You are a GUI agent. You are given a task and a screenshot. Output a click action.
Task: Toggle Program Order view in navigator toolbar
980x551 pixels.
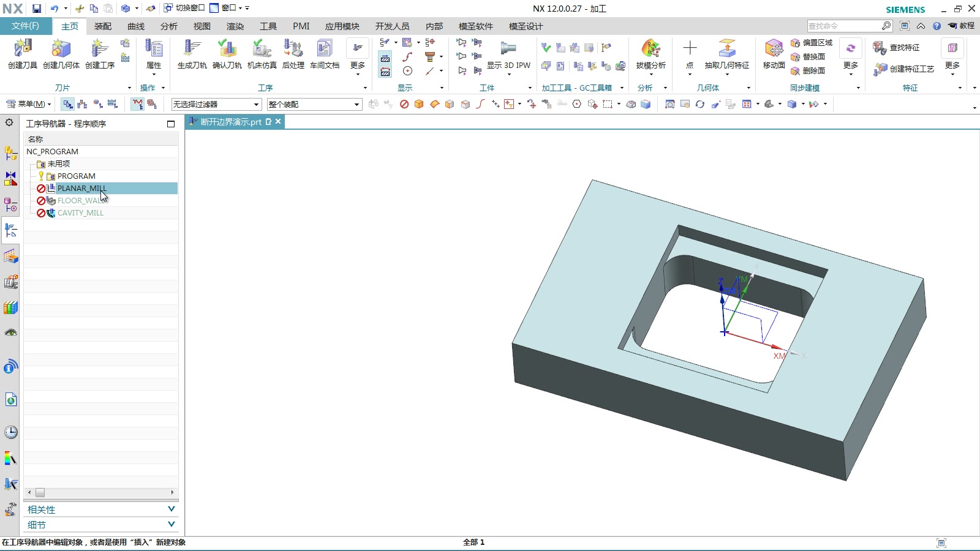67,104
